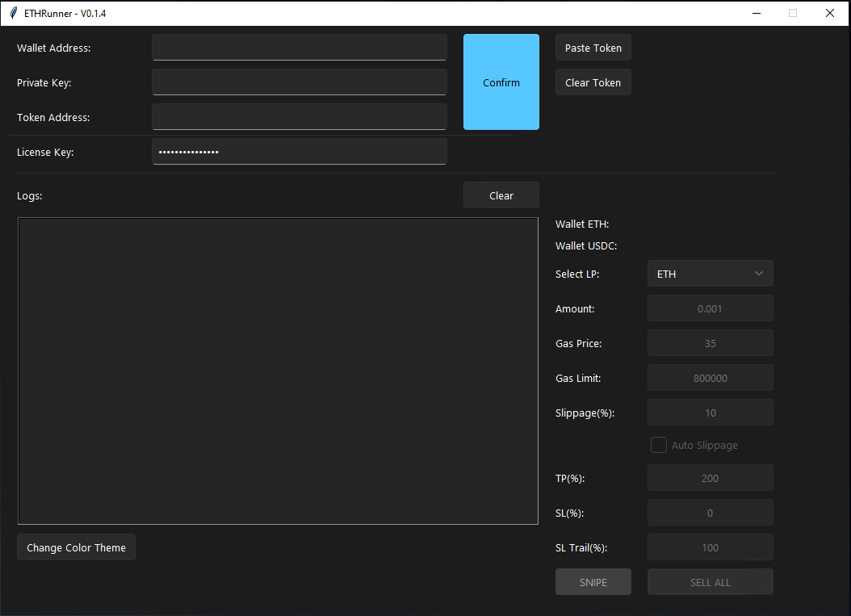851x616 pixels.
Task: Focus the Slippage(%) input field
Action: 710,413
